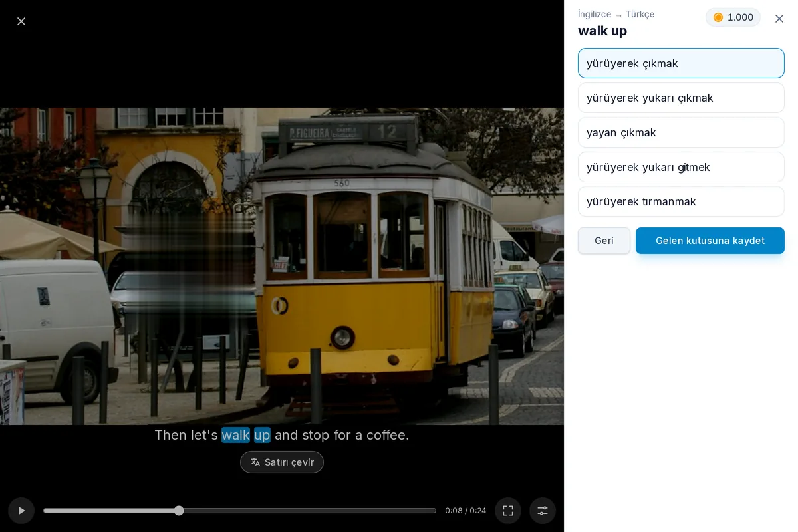This screenshot has height=532, width=798.
Task: Click the 0:08 / 0:24 time display
Action: (x=465, y=511)
